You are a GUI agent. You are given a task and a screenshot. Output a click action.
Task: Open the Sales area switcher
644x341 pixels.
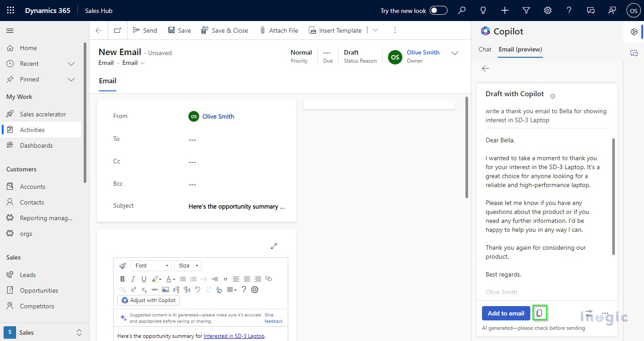44,332
